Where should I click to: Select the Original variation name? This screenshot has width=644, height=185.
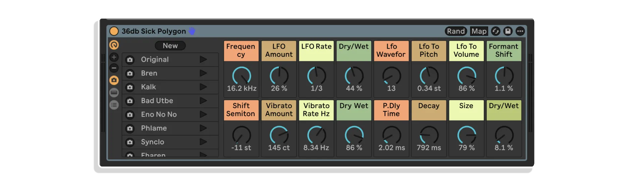coord(155,59)
